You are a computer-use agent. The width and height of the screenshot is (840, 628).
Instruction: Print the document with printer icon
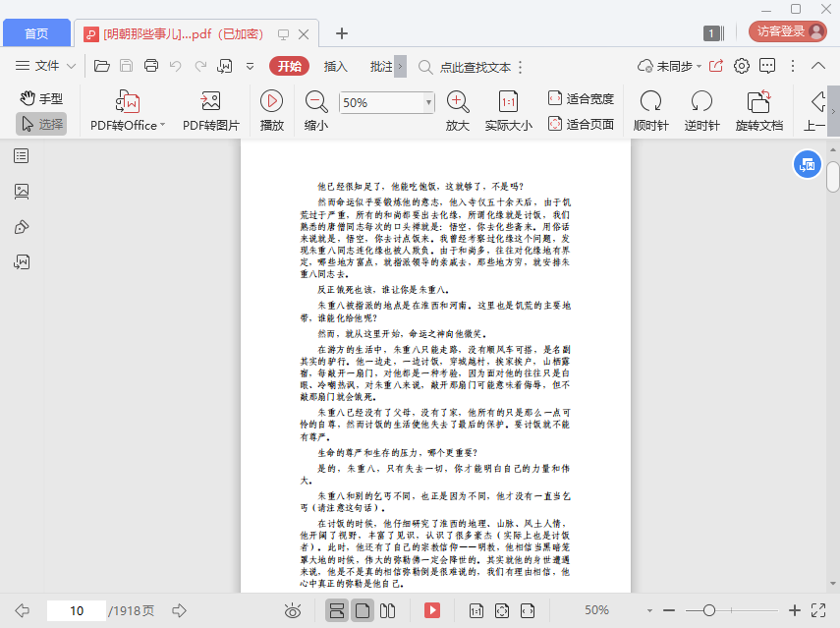tap(151, 66)
